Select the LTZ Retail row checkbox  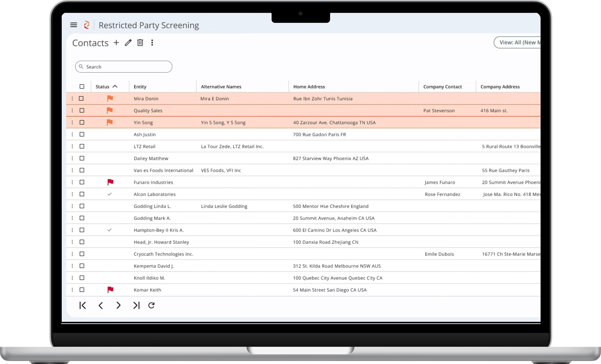tap(82, 146)
